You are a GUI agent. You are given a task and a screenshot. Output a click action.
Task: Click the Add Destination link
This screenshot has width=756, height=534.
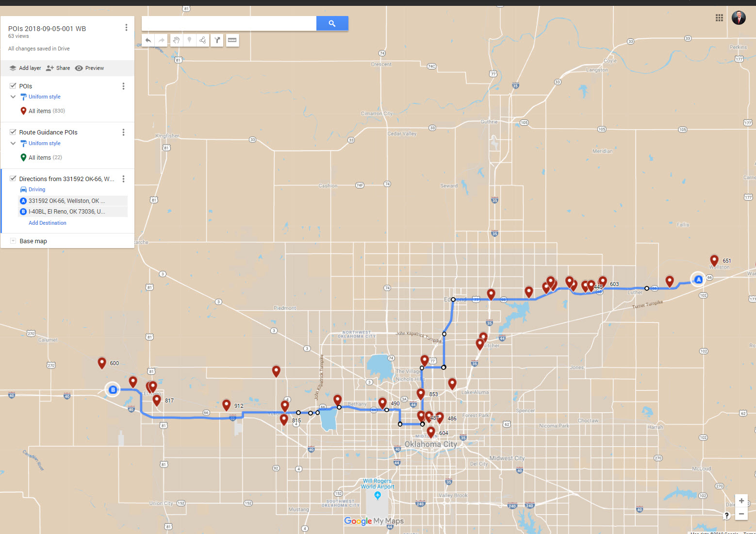(x=48, y=223)
